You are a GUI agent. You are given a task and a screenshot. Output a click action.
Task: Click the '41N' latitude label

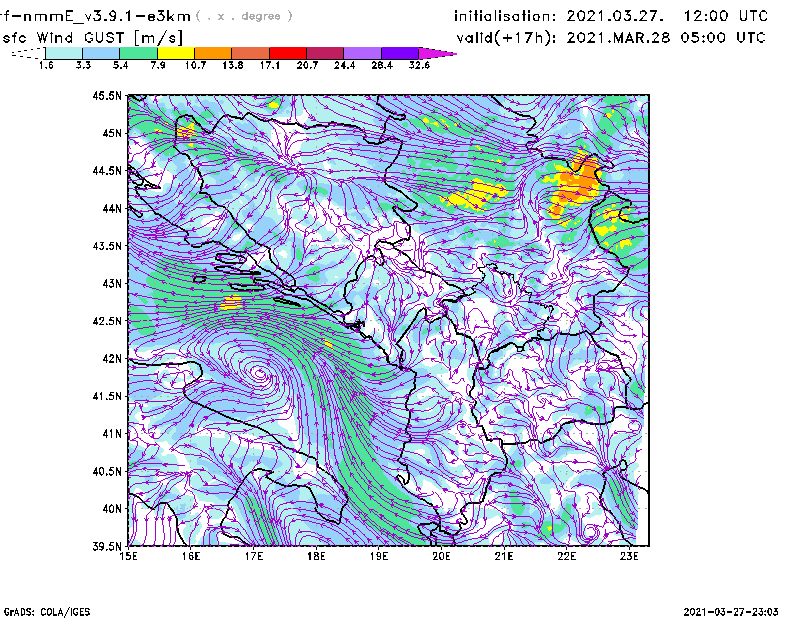[112, 433]
